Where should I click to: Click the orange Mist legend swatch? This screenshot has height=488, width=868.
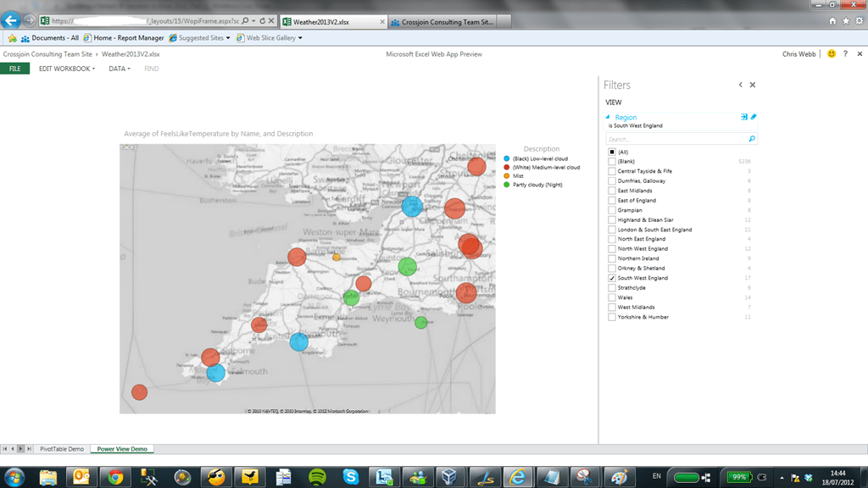point(507,176)
